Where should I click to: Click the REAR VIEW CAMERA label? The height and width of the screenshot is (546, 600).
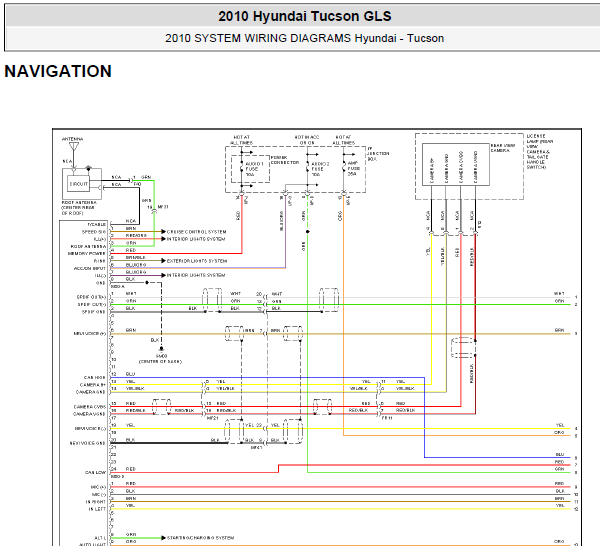coord(503,148)
